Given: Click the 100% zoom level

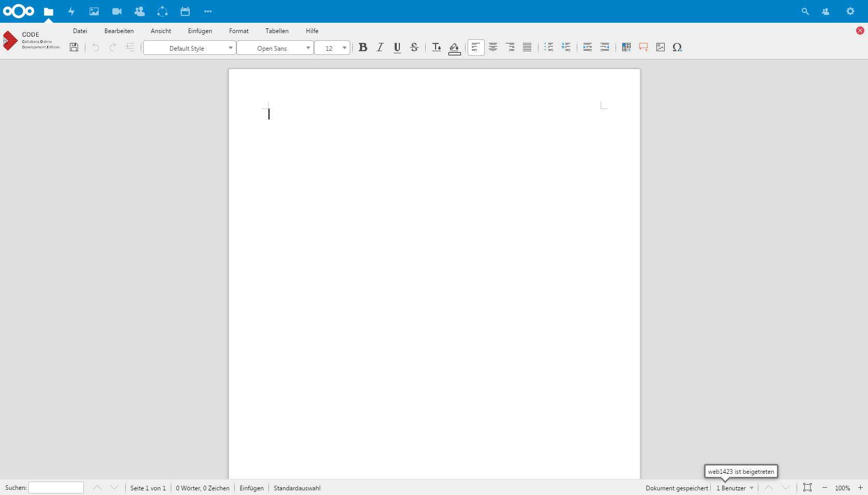Looking at the screenshot, I should (x=843, y=488).
